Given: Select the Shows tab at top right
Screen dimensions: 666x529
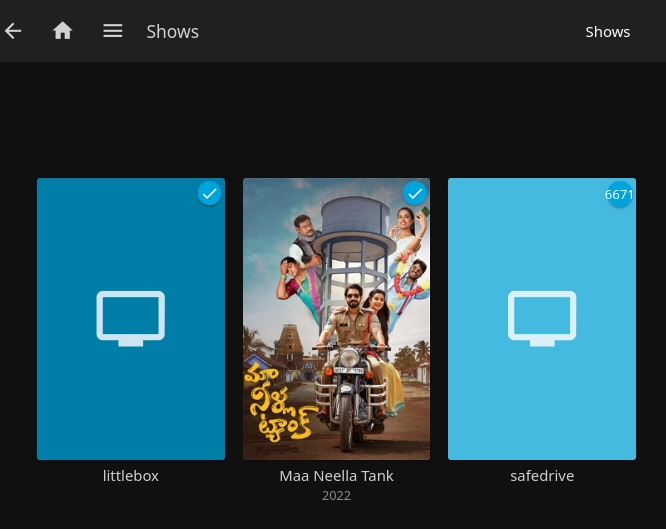Looking at the screenshot, I should click(607, 32).
